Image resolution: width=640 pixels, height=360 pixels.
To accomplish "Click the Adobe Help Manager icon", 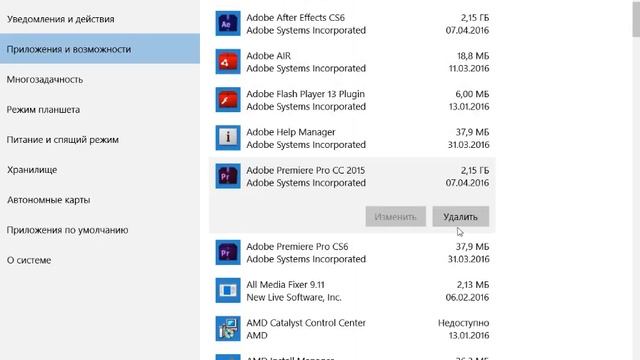I will [x=228, y=138].
